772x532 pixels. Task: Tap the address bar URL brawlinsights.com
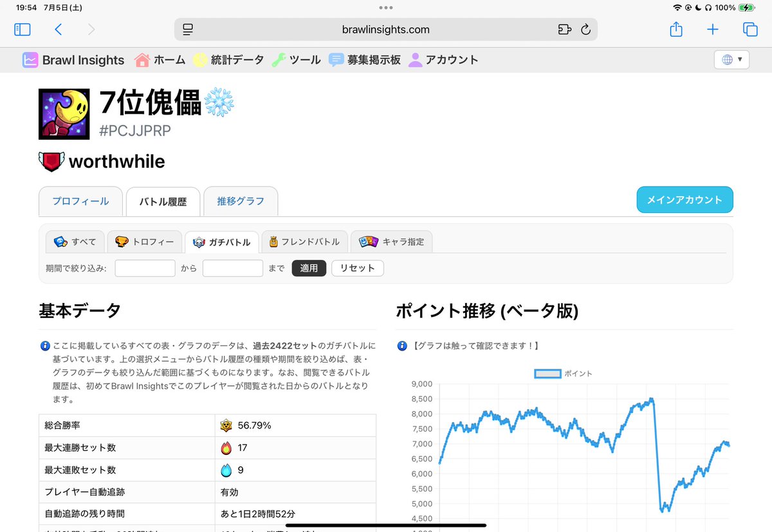[x=386, y=30]
